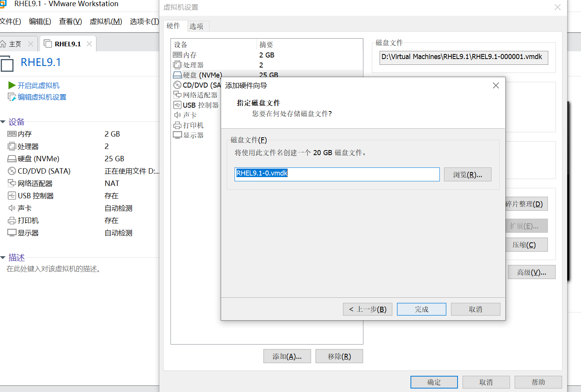Collapse the 设备 section in main window

[3, 122]
